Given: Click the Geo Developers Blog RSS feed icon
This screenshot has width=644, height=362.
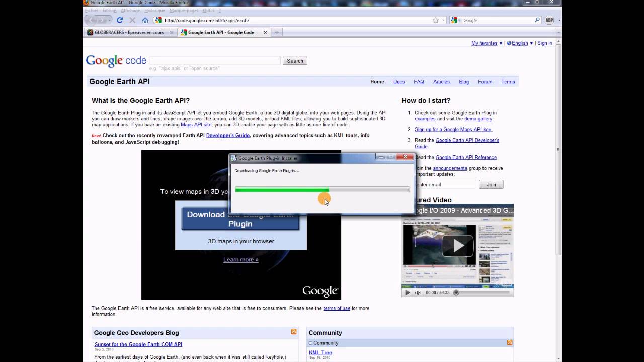Looking at the screenshot, I should (x=294, y=332).
